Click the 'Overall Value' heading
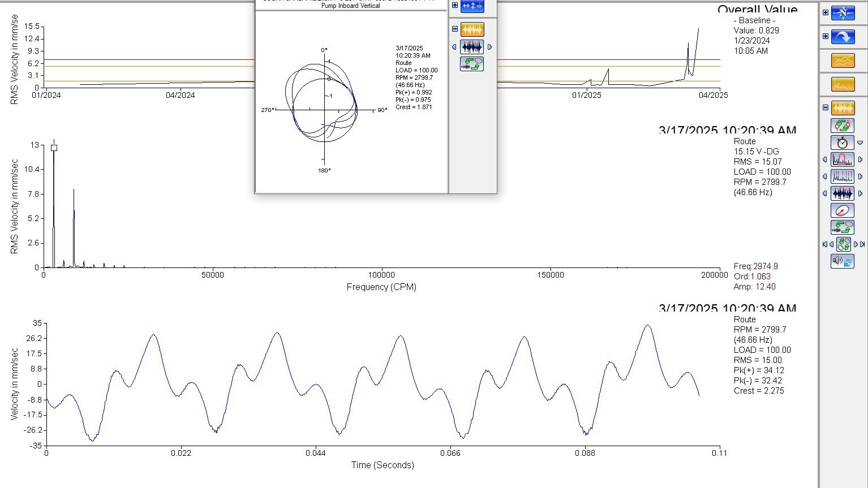868x488 pixels. (x=758, y=10)
